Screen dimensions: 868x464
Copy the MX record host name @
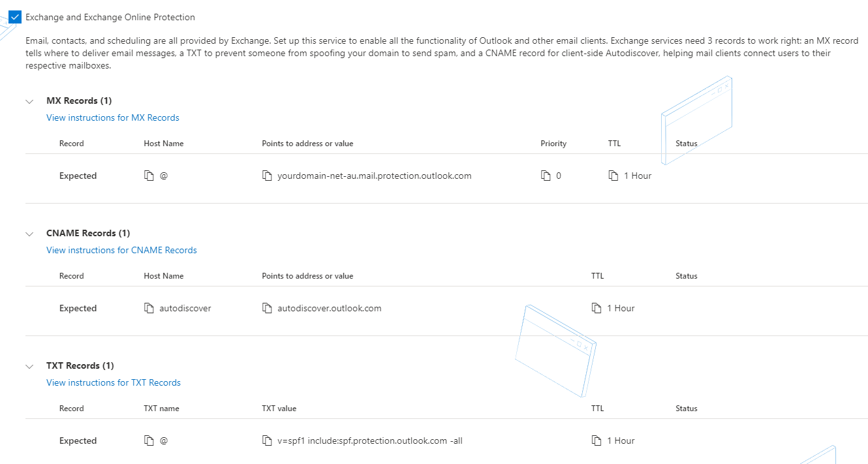pyautogui.click(x=149, y=176)
